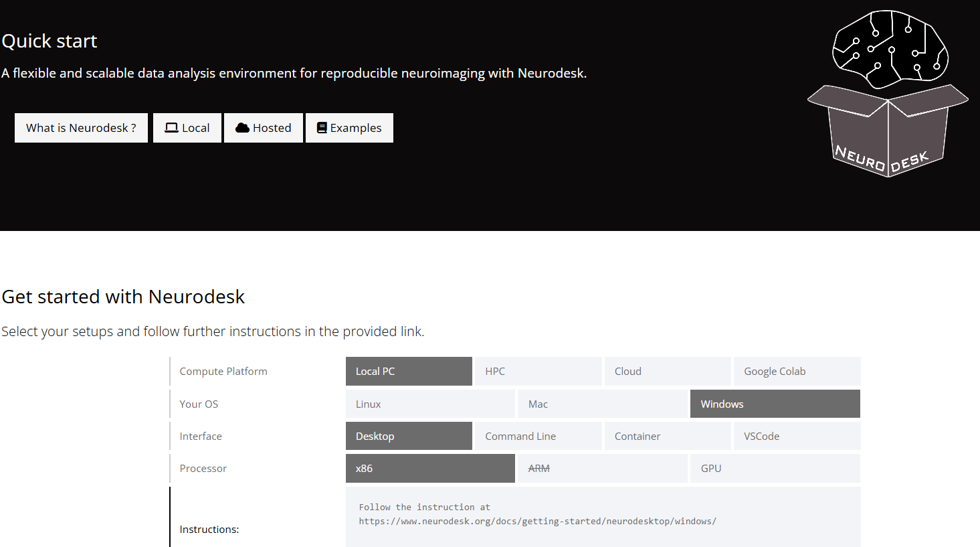Select the x86 processor option
Viewport: 980px width, 547px height.
click(430, 468)
